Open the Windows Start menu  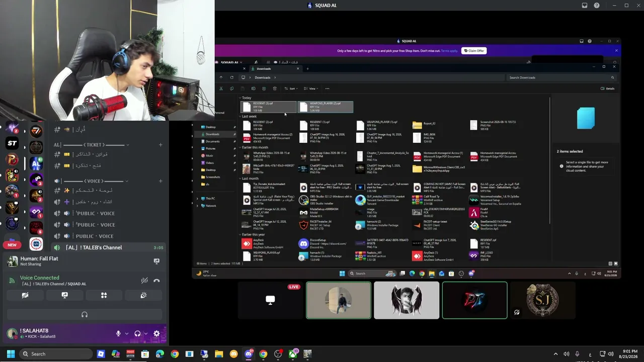click(11, 354)
